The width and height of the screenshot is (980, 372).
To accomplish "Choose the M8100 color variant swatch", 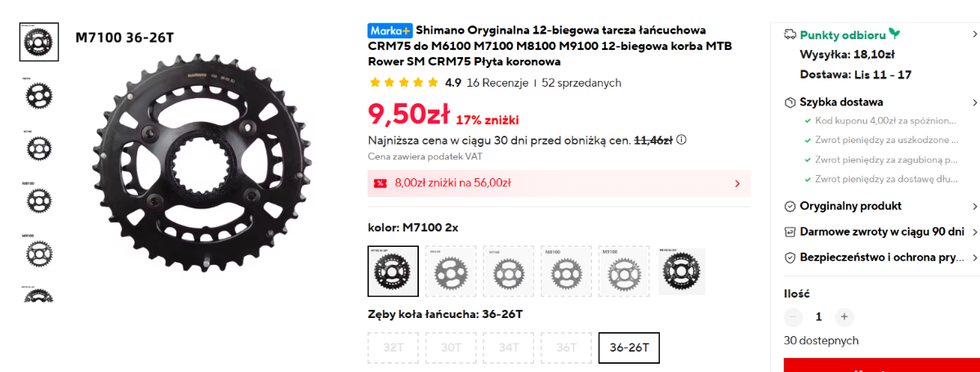I will [566, 271].
